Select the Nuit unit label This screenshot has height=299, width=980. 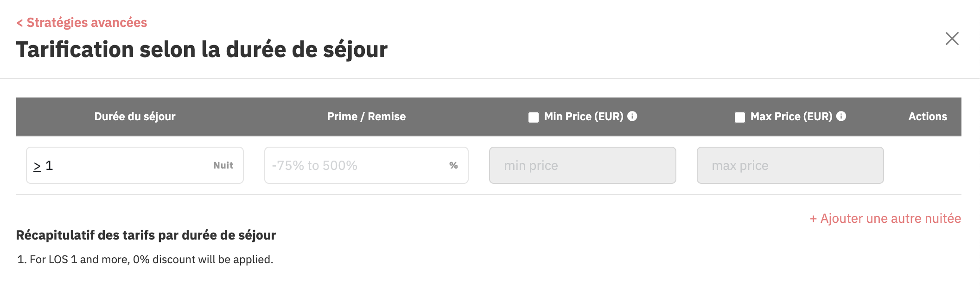coord(223,165)
